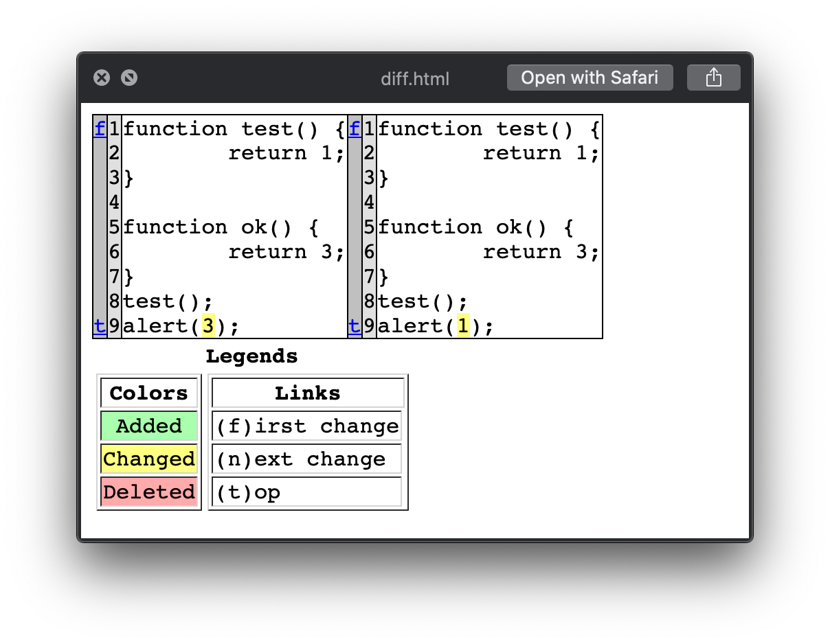830x644 pixels.
Task: Click the left pane 't' top link
Action: click(100, 325)
